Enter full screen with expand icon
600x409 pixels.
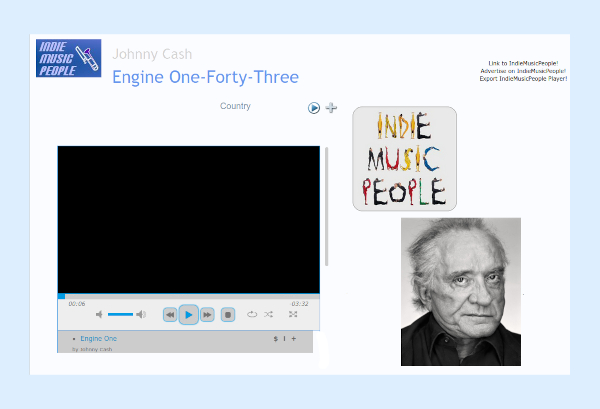tap(293, 314)
